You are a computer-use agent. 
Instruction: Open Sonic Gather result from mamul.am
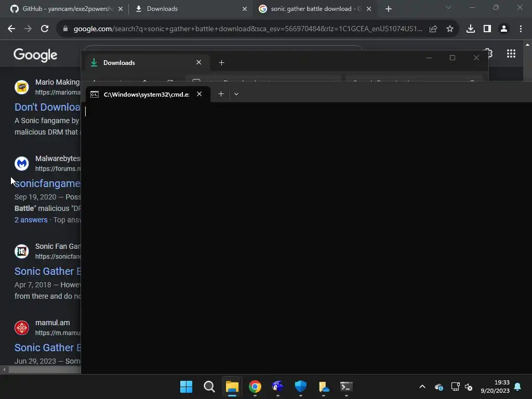coord(47,348)
